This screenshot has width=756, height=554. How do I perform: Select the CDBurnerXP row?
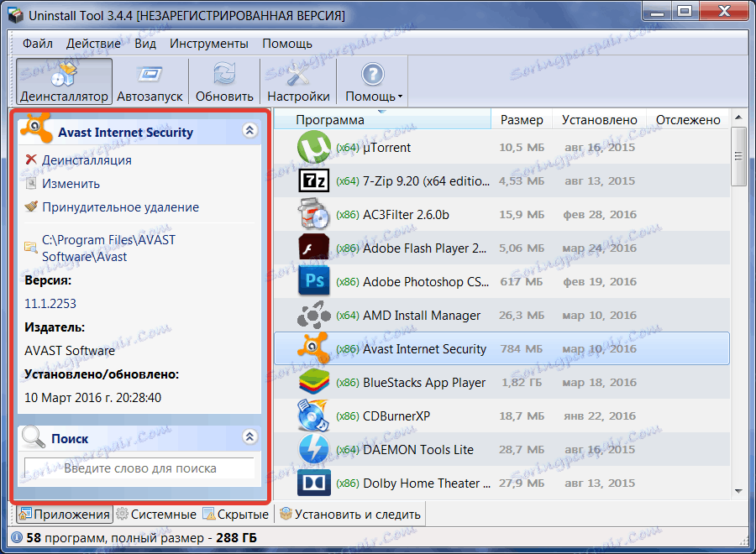tap(501, 415)
